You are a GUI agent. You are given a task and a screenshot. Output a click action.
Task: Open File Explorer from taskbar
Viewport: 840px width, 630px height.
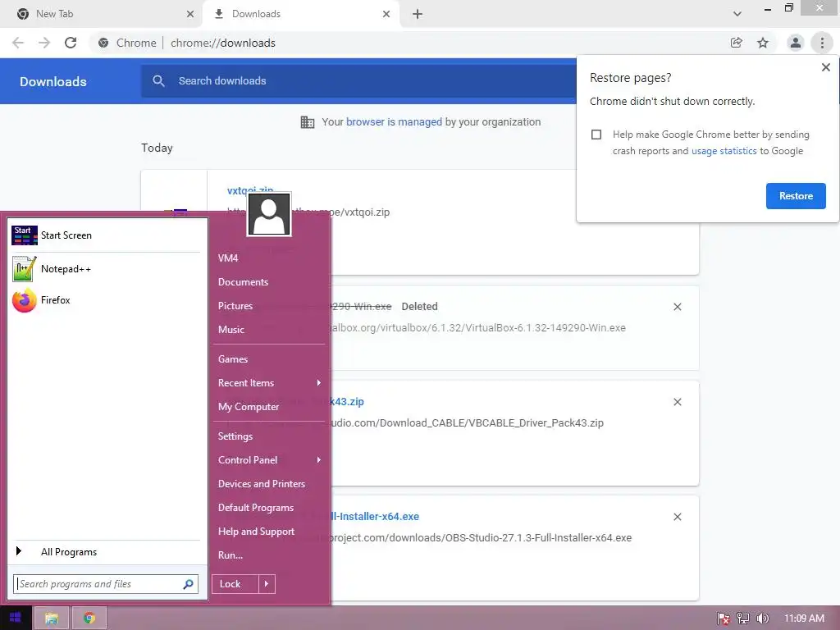[52, 619]
